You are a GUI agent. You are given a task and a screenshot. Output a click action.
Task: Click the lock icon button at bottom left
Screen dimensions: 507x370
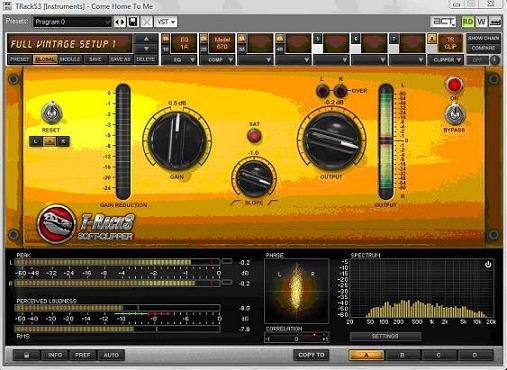pos(26,355)
